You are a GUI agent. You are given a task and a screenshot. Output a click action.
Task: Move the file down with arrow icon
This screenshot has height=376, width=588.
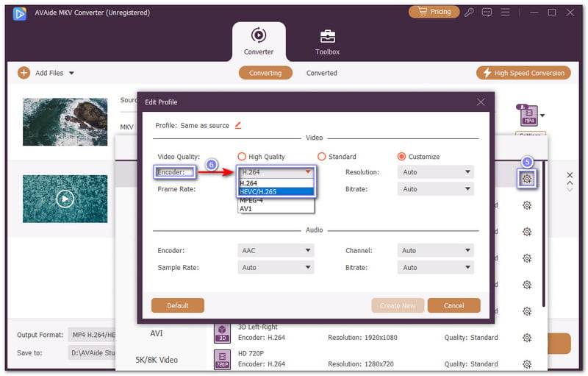click(x=570, y=190)
